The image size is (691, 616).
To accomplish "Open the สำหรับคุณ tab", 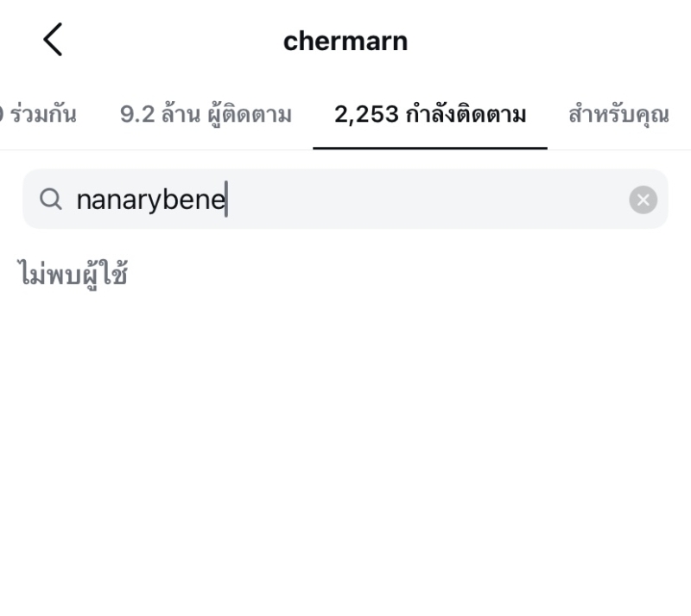I will 618,114.
